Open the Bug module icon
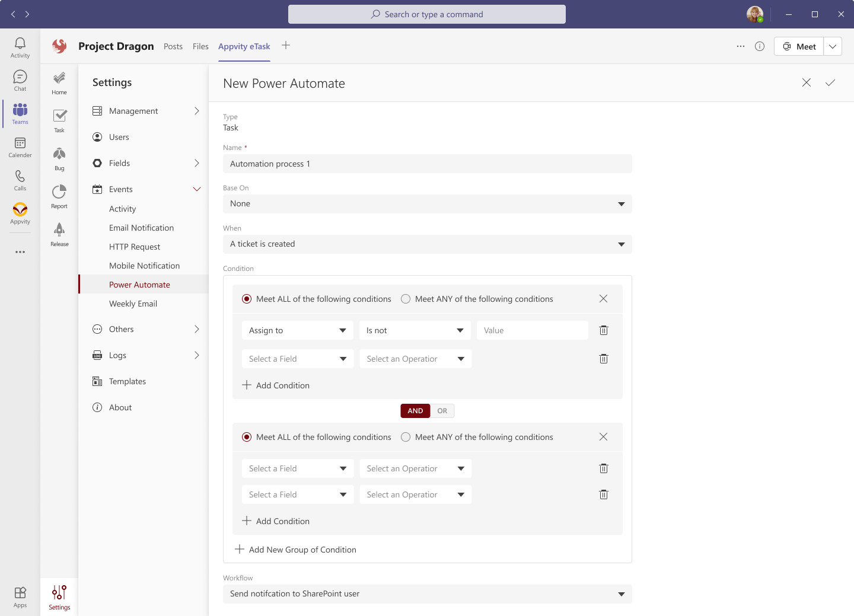Image resolution: width=854 pixels, height=616 pixels. pyautogui.click(x=59, y=155)
